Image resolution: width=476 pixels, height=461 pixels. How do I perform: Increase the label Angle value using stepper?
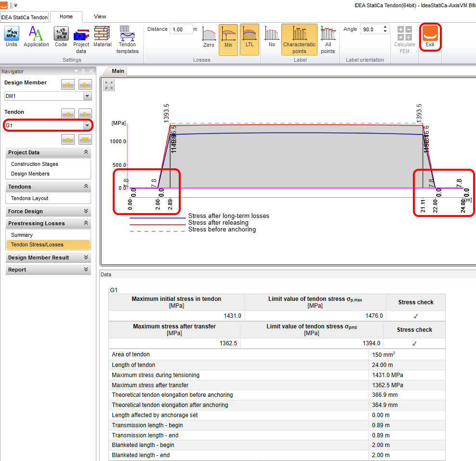pyautogui.click(x=385, y=27)
